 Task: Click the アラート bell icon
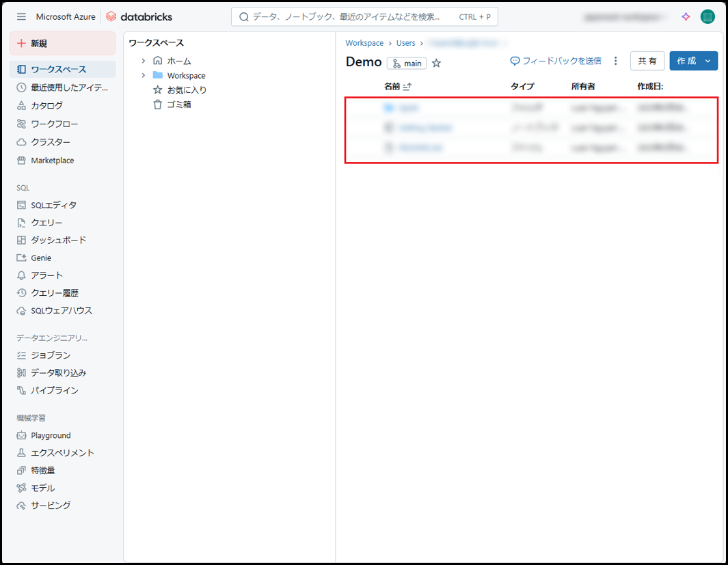click(21, 275)
